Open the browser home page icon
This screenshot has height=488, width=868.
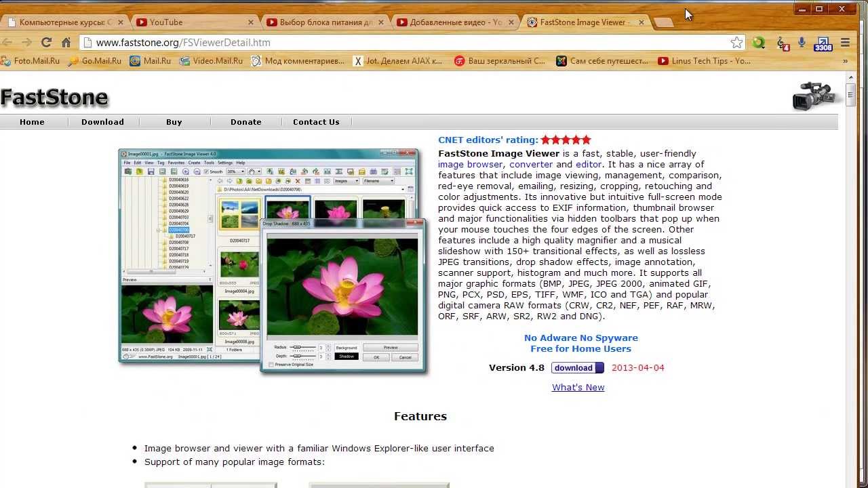(66, 42)
